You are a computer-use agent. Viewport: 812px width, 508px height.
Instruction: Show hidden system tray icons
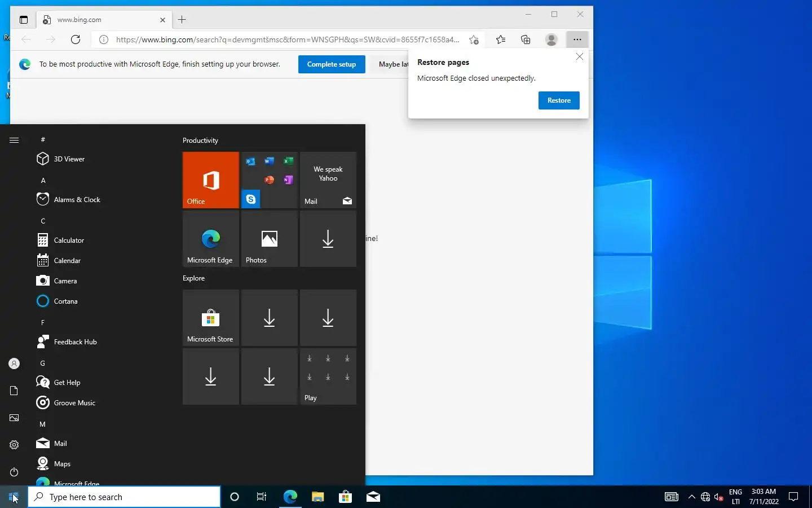pyautogui.click(x=691, y=497)
